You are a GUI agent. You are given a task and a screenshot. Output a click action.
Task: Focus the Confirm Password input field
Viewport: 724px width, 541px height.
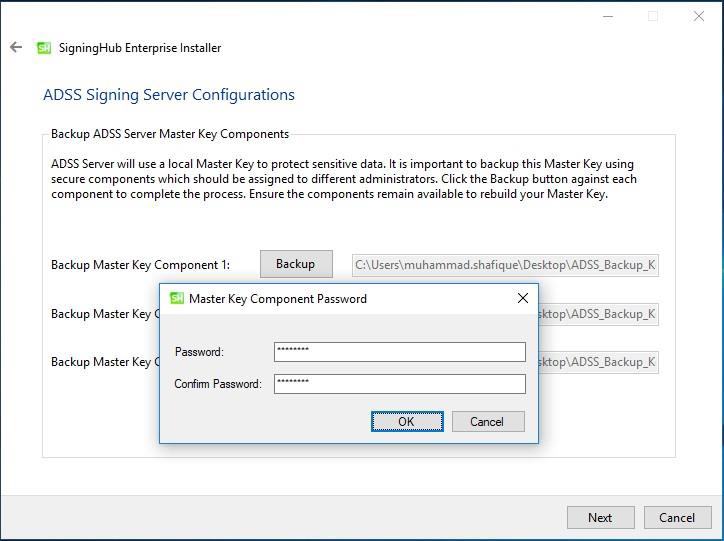[x=400, y=384]
